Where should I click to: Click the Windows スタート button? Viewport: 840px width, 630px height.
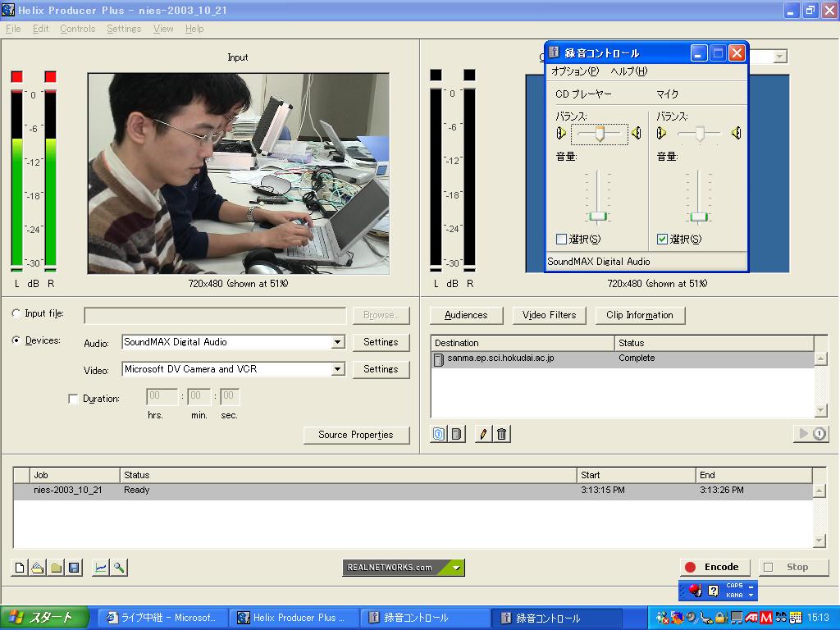tap(41, 618)
